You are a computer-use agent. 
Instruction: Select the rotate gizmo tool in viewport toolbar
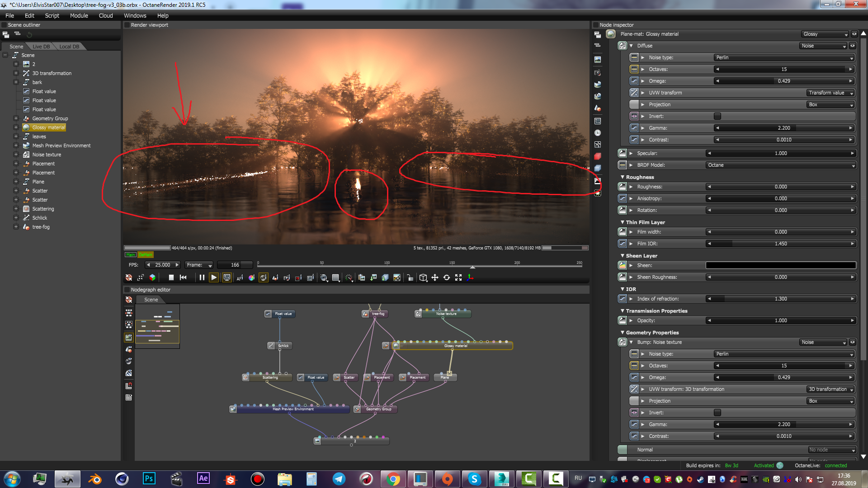(447, 277)
